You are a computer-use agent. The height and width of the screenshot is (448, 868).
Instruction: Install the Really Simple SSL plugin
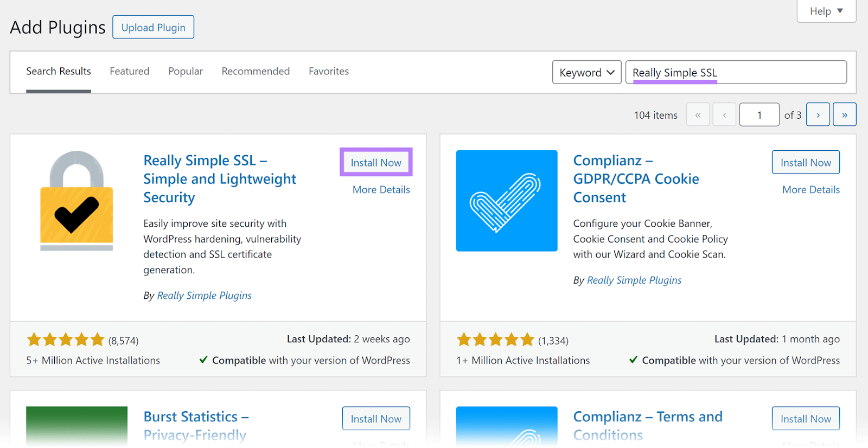coord(376,162)
